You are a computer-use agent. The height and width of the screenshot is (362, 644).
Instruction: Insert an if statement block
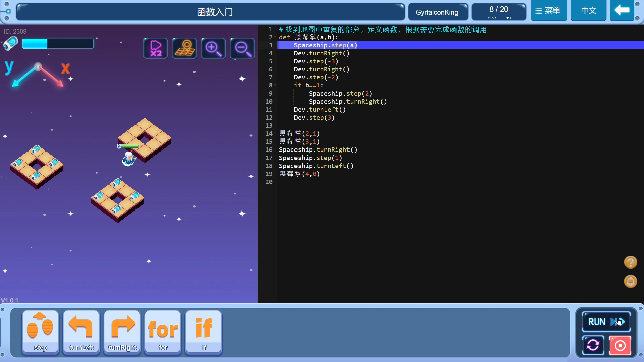203,332
